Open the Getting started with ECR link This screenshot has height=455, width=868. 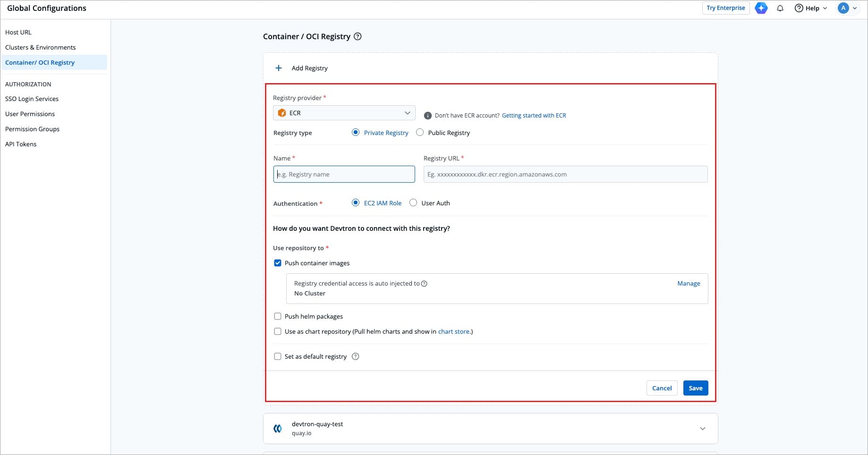(x=534, y=116)
